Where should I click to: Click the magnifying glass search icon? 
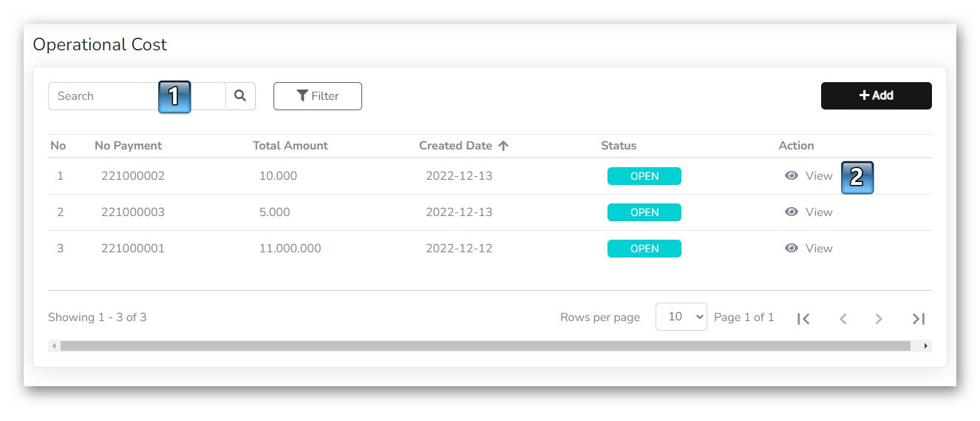pos(239,96)
